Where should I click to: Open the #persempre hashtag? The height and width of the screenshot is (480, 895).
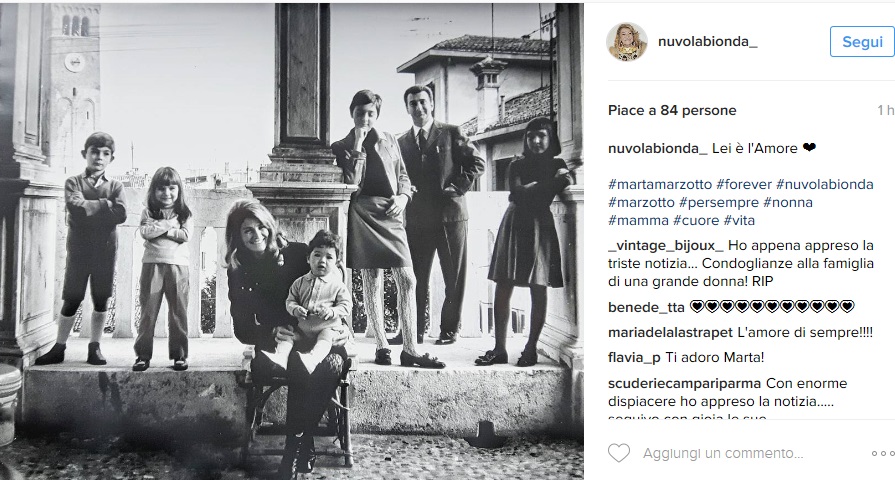coord(719,202)
